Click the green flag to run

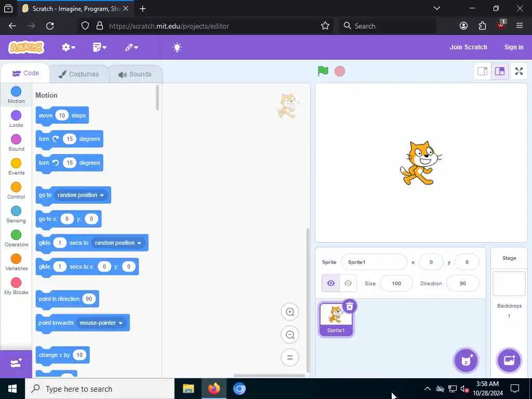click(323, 71)
